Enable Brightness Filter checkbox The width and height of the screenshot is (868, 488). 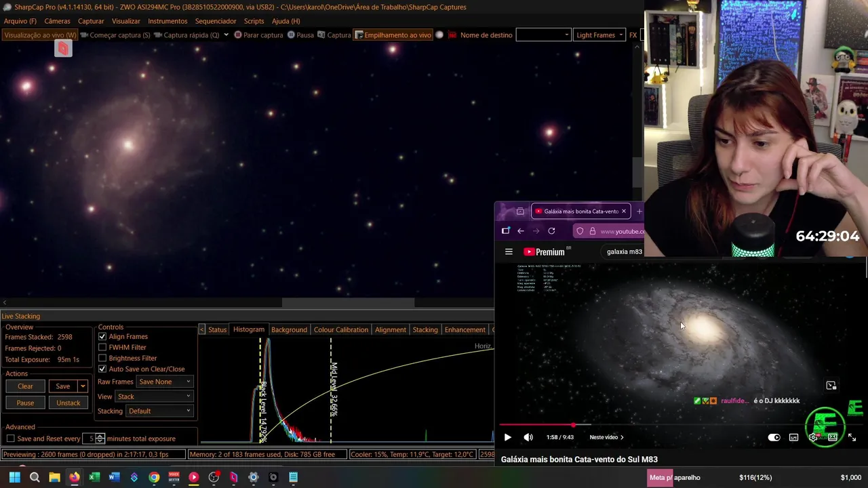point(102,358)
